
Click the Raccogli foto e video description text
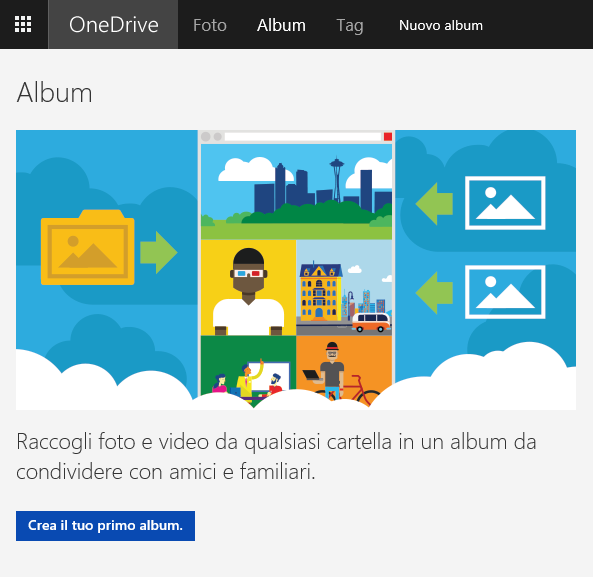276,457
